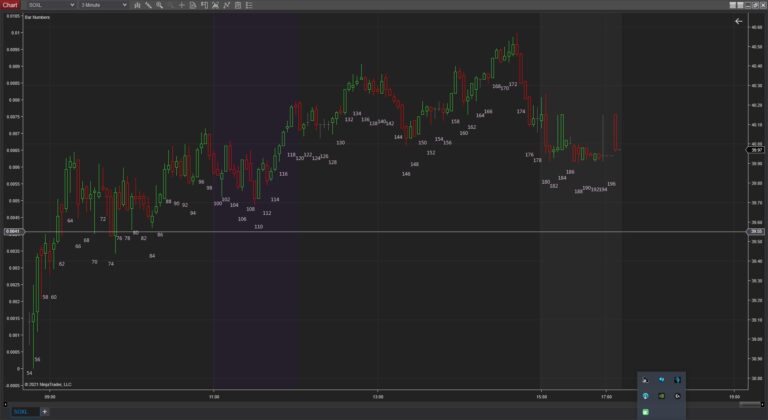Open the chart Properties icon
Image resolution: width=768 pixels, height=420 pixels.
click(238, 5)
